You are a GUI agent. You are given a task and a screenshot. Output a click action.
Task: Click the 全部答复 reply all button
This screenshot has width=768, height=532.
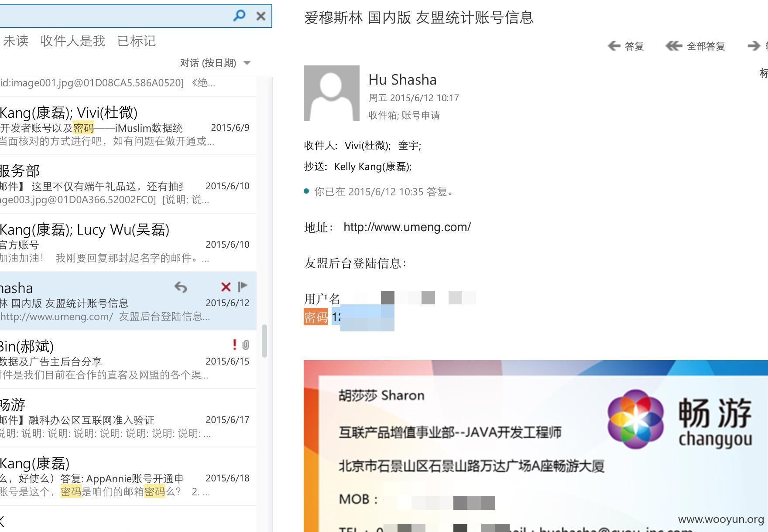tap(695, 46)
